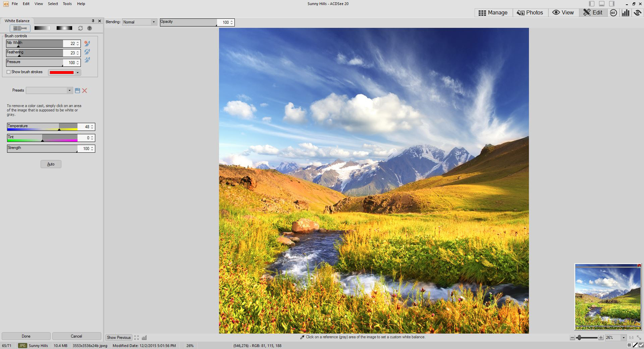Clear all brush strokes icon
Image resolution: width=644 pixels, height=349 pixels.
point(87,43)
